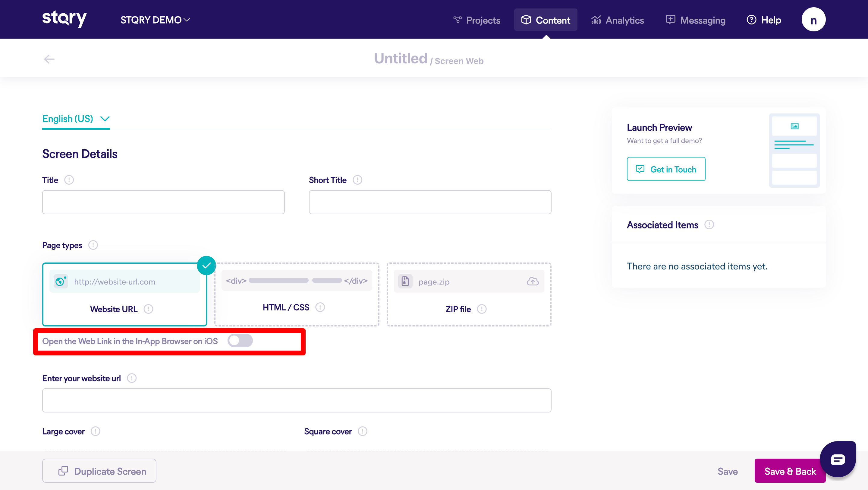Click info icon next to Page types

pos(93,245)
